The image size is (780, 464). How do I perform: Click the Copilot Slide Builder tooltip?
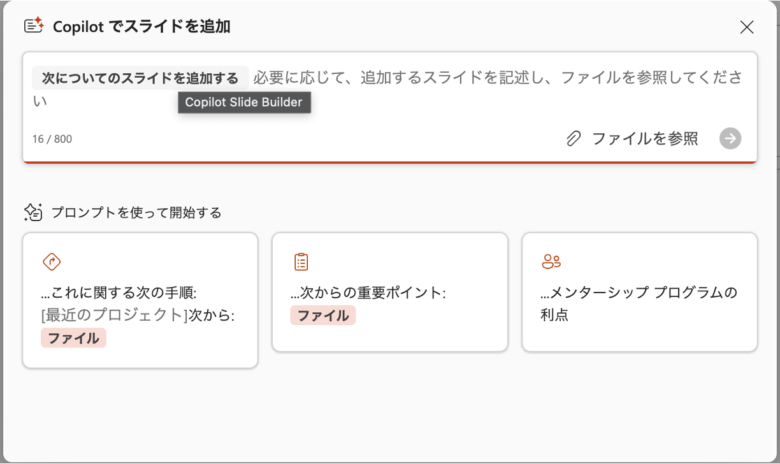coord(245,101)
